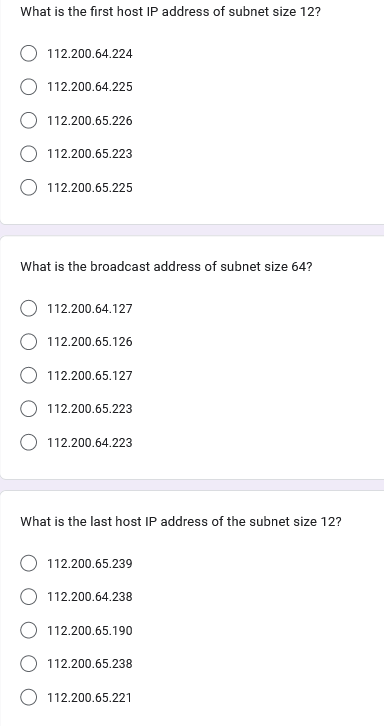Select 112.200.64.127 as broadcast address
The image size is (384, 726).
coord(29,308)
